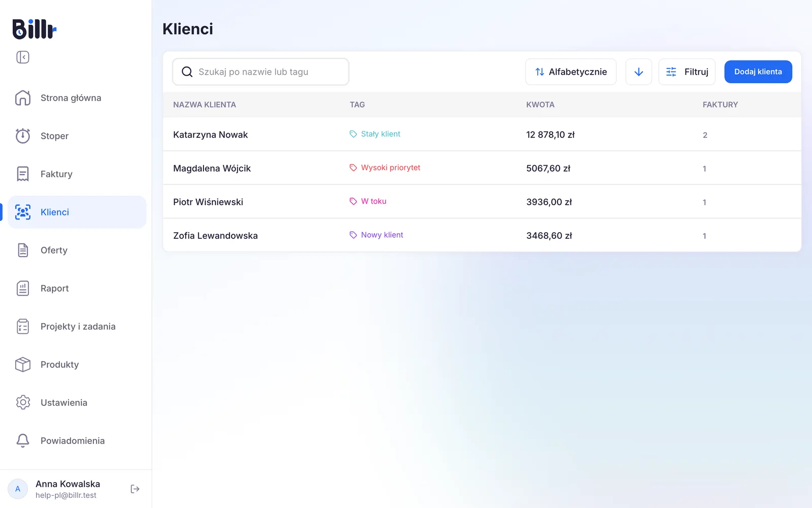812x508 pixels.
Task: Click the home icon beside Strona główna
Action: (23, 98)
